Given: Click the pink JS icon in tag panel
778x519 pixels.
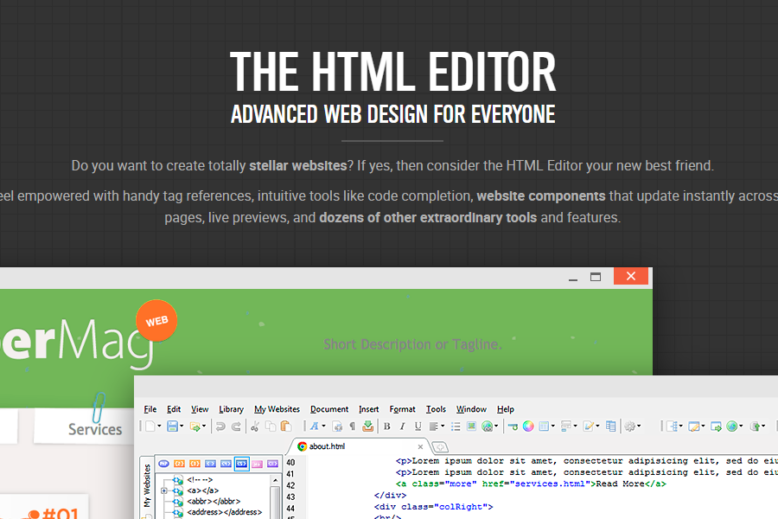Looking at the screenshot, I should pos(257,463).
